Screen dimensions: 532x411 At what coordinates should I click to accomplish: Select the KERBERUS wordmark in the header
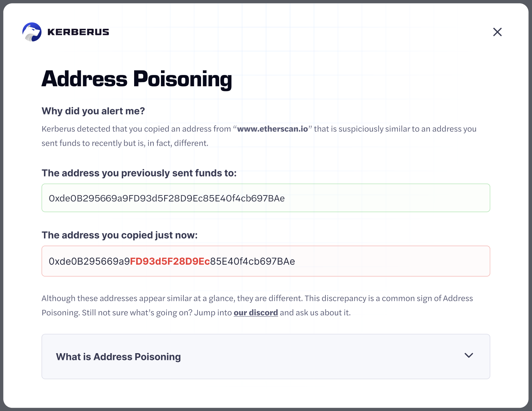[78, 32]
